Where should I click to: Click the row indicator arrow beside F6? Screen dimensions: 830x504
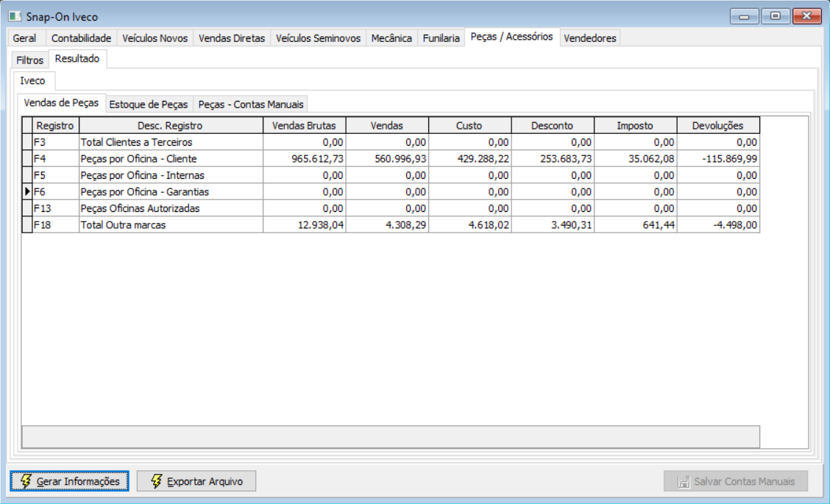coord(27,191)
